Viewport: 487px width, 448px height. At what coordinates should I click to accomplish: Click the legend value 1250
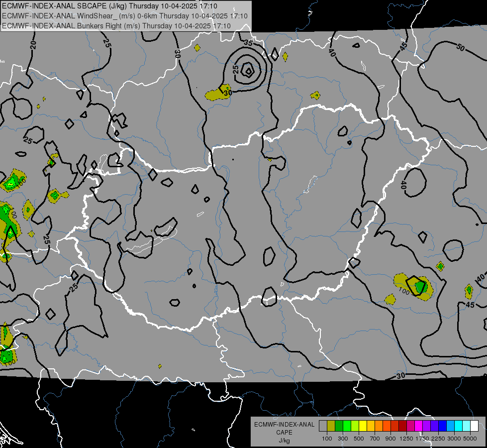click(406, 439)
